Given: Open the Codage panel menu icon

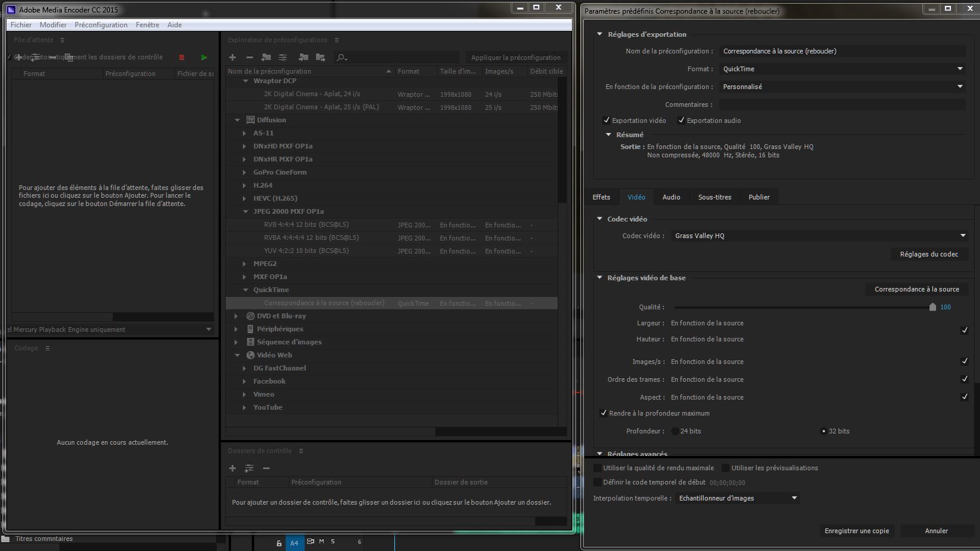Looking at the screenshot, I should click(x=48, y=348).
